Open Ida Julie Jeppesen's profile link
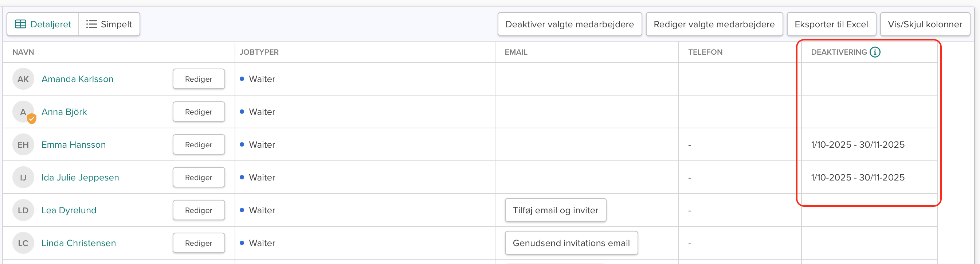980x264 pixels. (x=80, y=178)
